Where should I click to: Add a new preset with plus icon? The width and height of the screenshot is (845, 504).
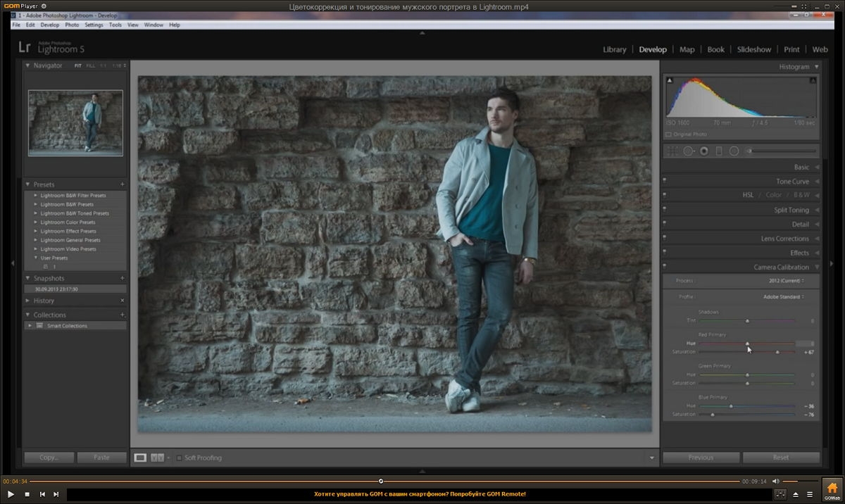pos(123,184)
